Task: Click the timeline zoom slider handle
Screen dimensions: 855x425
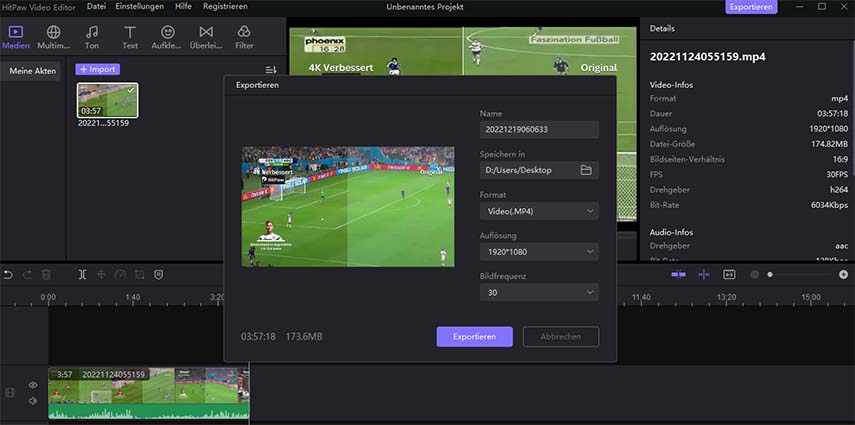Action: tap(770, 274)
